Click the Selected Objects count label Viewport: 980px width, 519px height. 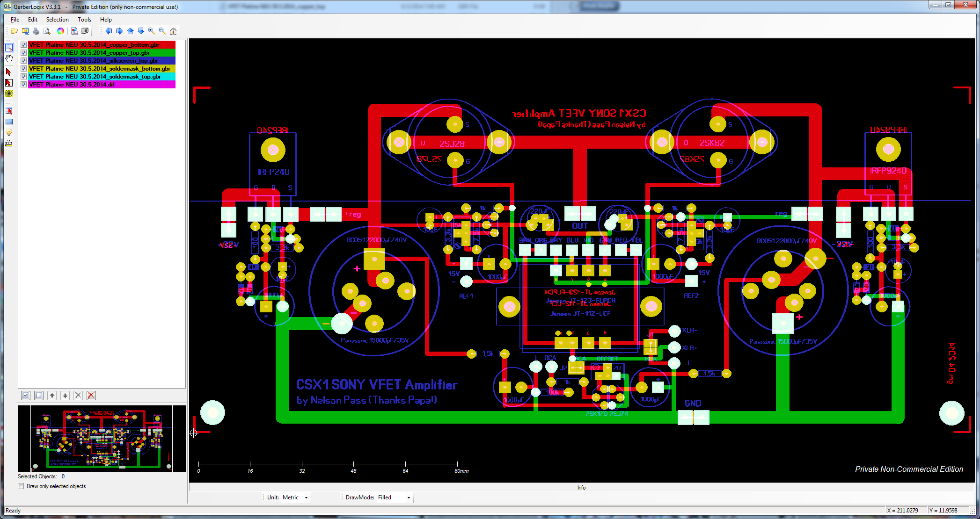tap(41, 476)
